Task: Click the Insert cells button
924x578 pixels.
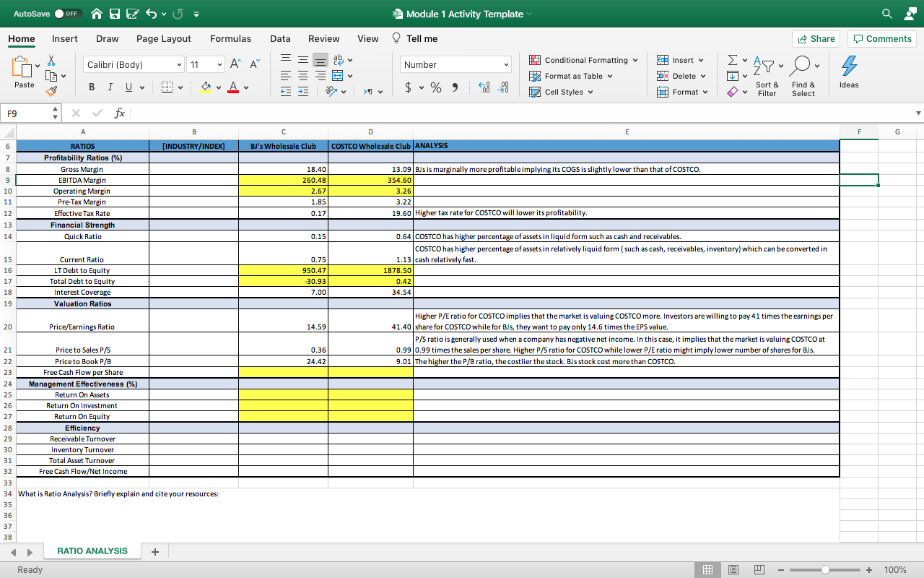Action: (x=681, y=60)
